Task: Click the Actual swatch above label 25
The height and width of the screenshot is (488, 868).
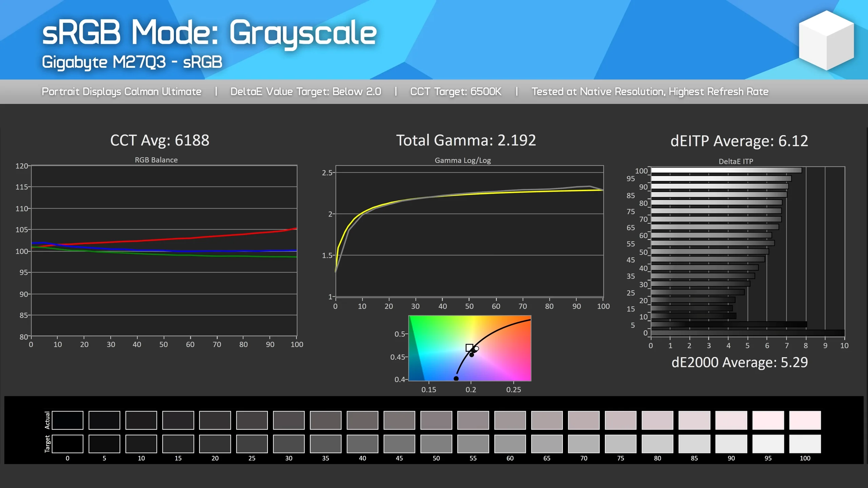Action: point(252,420)
